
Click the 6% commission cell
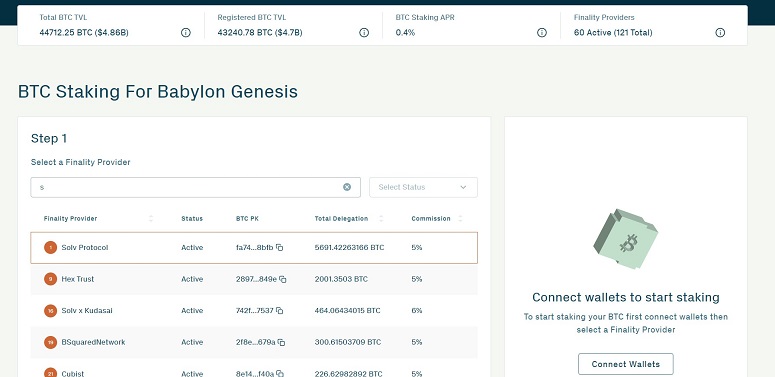click(x=417, y=311)
